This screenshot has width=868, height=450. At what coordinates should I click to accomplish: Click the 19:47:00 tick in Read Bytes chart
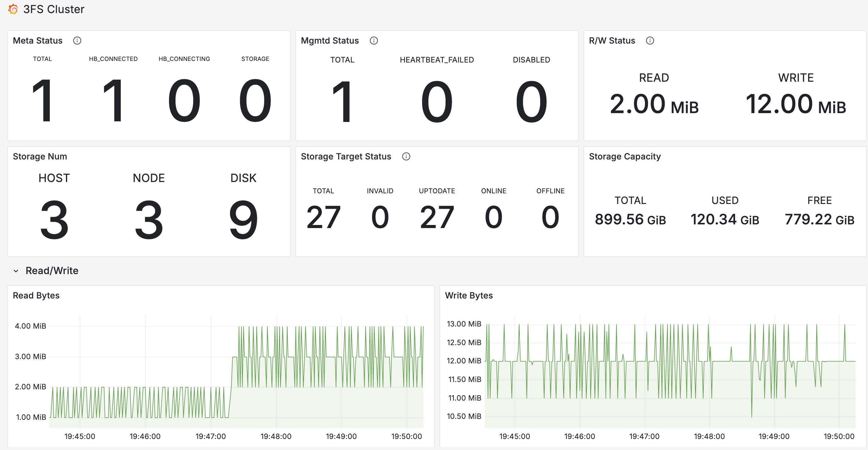pos(211,437)
